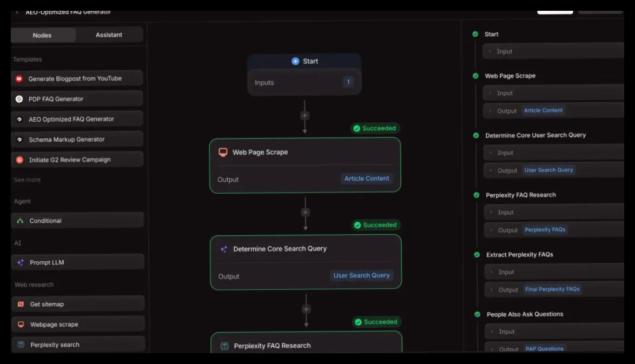Click the Perplexity search node icon
This screenshot has height=364, width=635.
tap(21, 345)
